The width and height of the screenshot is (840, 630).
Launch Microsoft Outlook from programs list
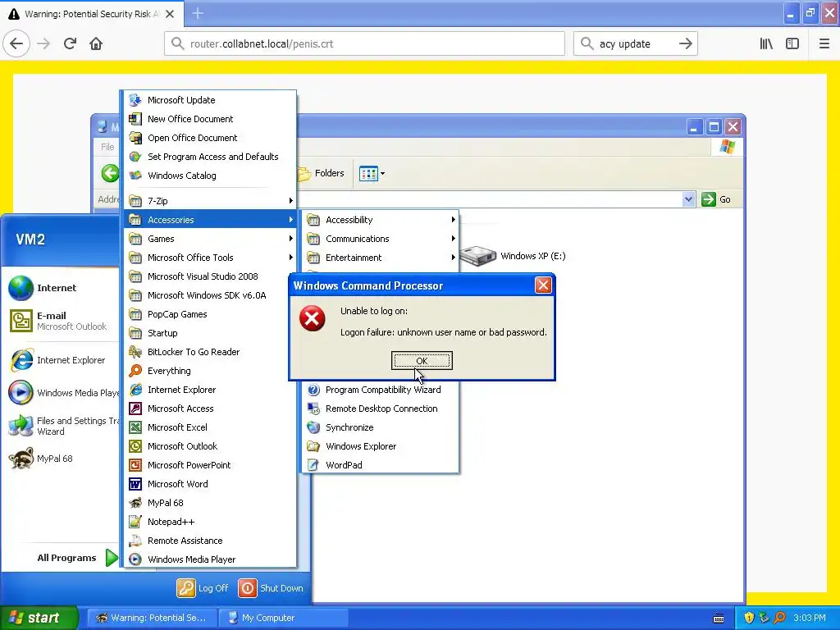210,446
